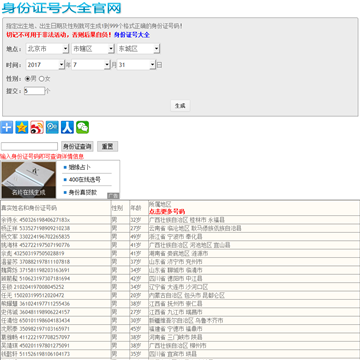360x360 pixels.
Task: Share to Sina Weibo icon
Action: click(37, 127)
